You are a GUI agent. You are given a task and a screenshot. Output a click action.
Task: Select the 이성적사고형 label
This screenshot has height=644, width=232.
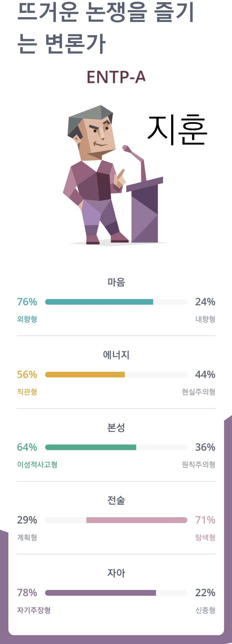click(37, 464)
